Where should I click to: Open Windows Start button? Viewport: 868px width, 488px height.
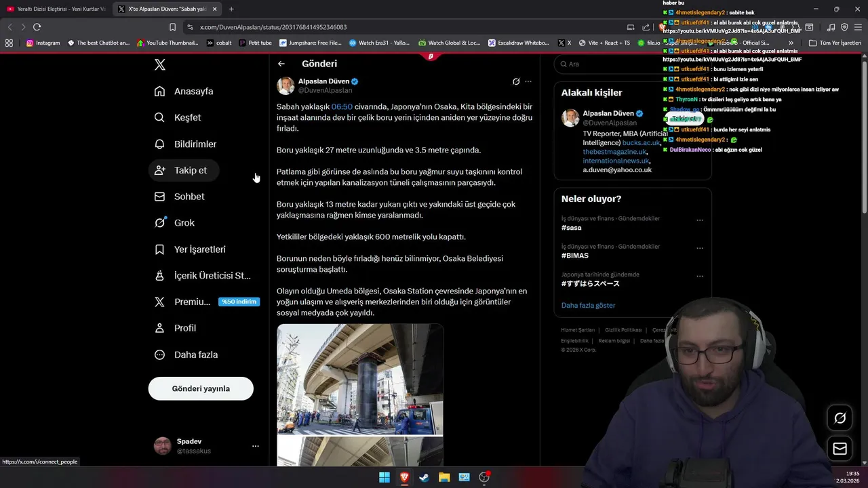click(384, 477)
